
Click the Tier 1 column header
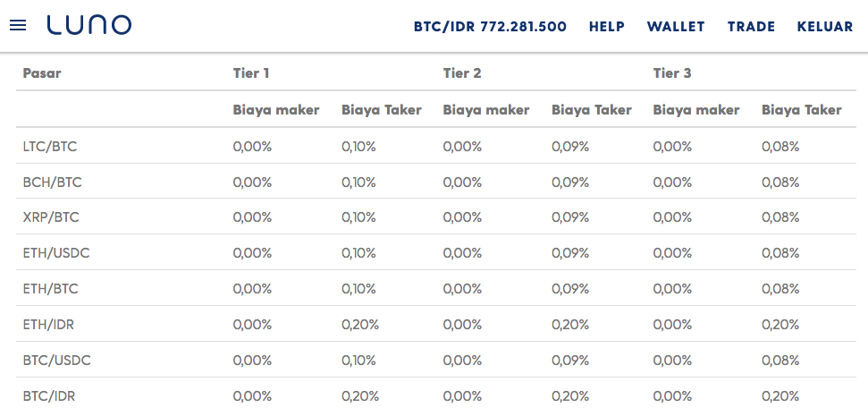pos(251,73)
